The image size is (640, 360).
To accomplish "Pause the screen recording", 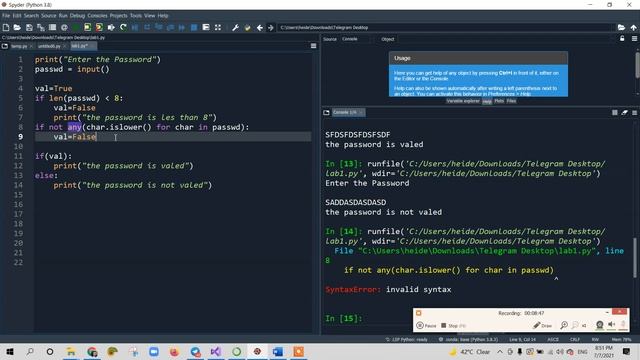I will coord(427,325).
